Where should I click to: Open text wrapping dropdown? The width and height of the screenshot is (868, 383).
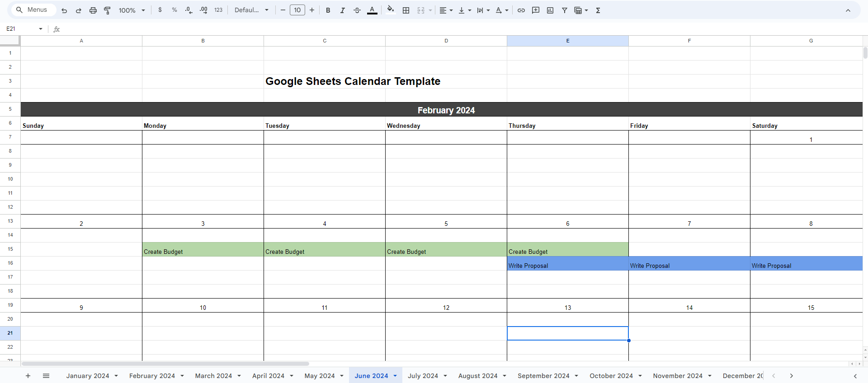[x=483, y=10]
